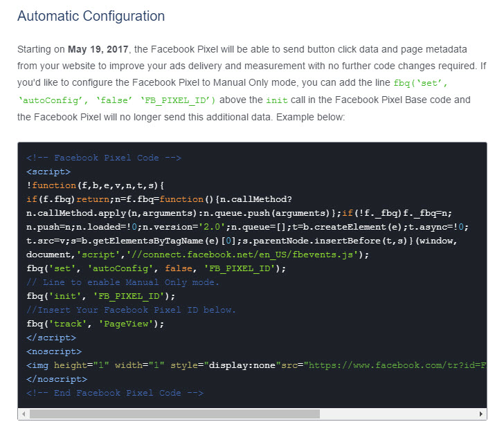The image size is (504, 424).
Task: Click the fbq('track', 'PageView') code line
Action: click(x=95, y=324)
